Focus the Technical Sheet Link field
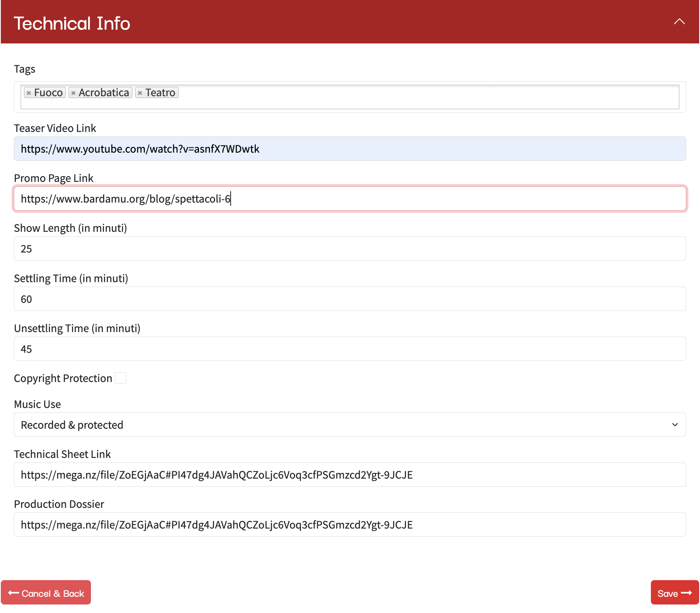This screenshot has height=613, width=700. [350, 475]
